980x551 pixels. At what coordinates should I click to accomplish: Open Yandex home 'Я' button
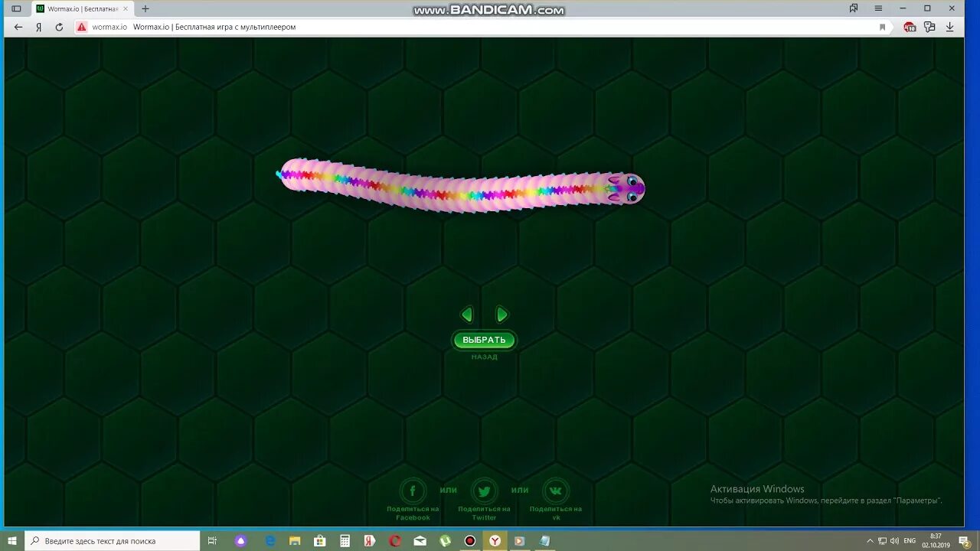(x=38, y=27)
